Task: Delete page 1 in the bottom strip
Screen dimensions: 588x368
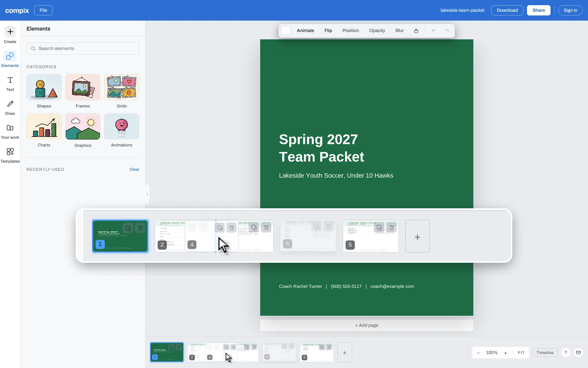Action: pos(179,347)
